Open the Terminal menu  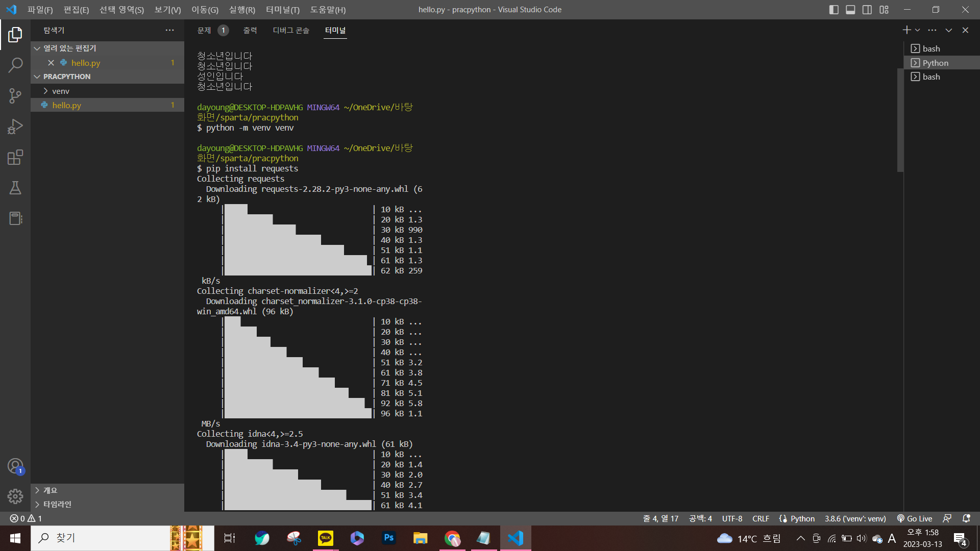click(283, 10)
